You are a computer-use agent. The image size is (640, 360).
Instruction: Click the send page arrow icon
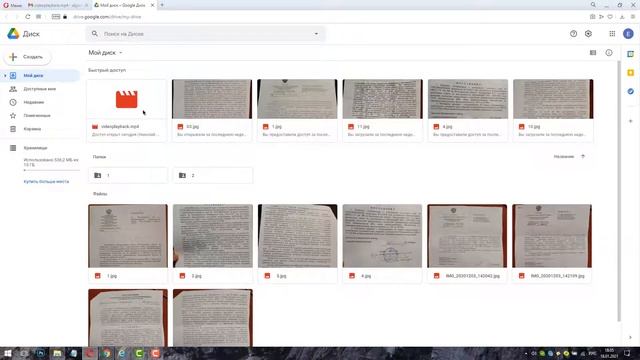coord(601,17)
